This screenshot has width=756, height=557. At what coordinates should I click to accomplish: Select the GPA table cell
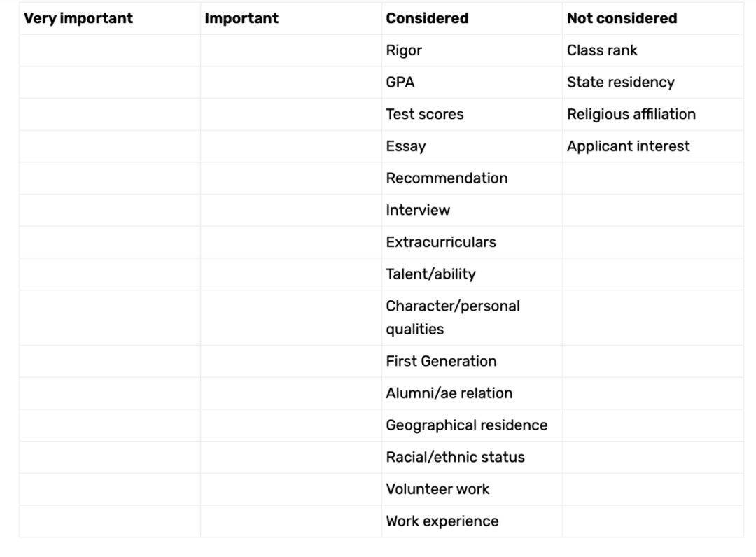click(x=400, y=83)
